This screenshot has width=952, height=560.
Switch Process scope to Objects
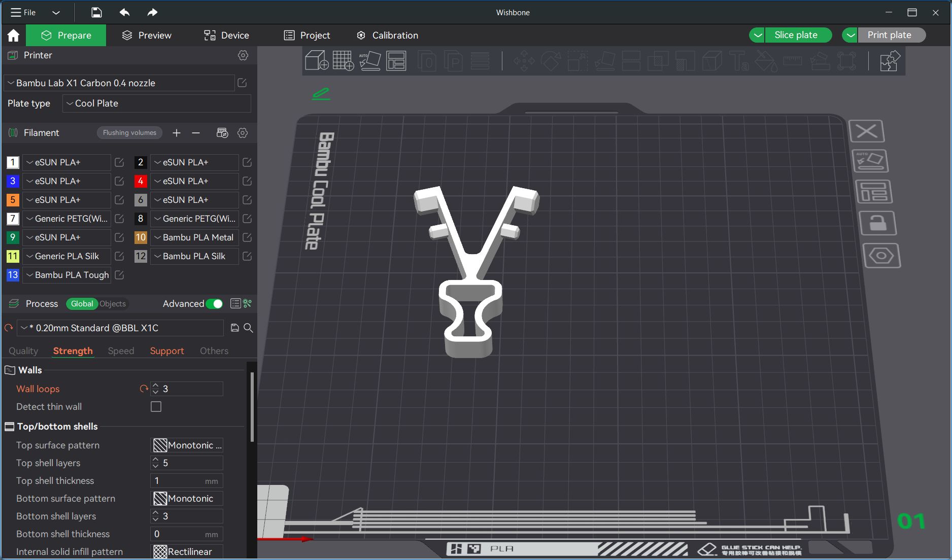coord(113,304)
